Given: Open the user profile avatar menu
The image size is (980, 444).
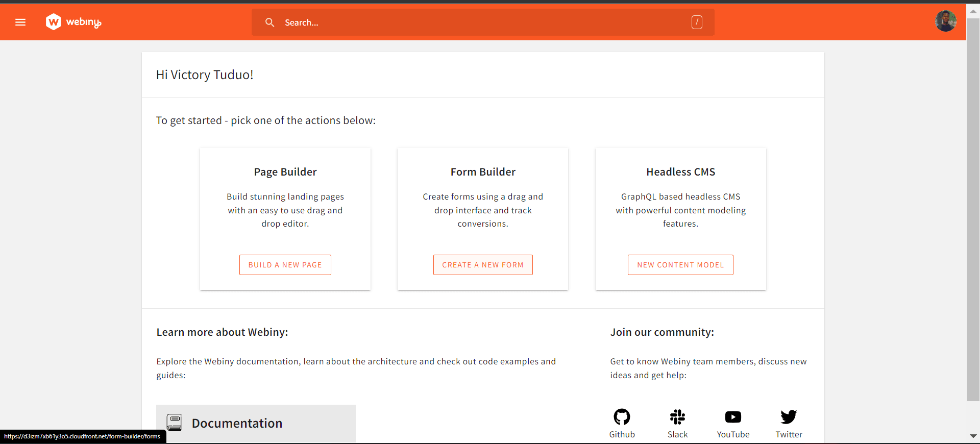Looking at the screenshot, I should pyautogui.click(x=945, y=21).
